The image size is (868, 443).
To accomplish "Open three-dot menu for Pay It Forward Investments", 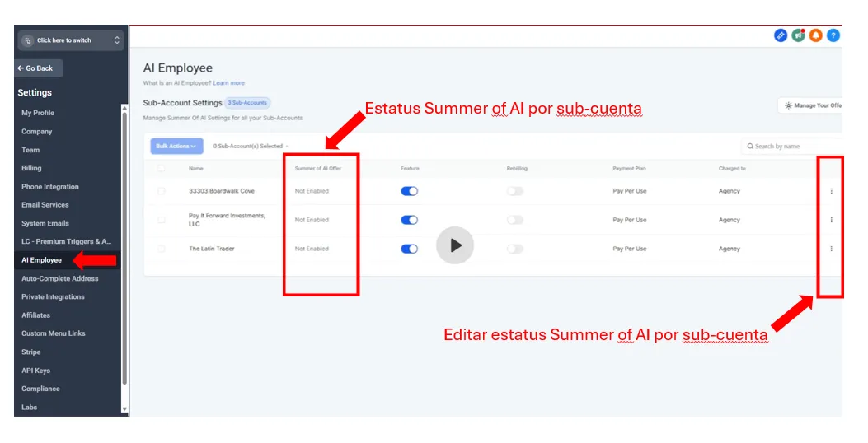I will coord(831,220).
